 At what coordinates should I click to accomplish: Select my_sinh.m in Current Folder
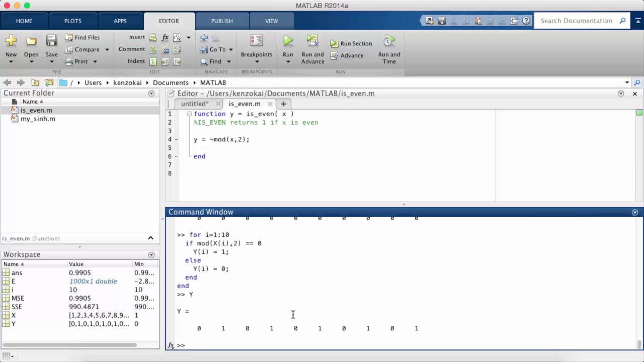(x=38, y=119)
